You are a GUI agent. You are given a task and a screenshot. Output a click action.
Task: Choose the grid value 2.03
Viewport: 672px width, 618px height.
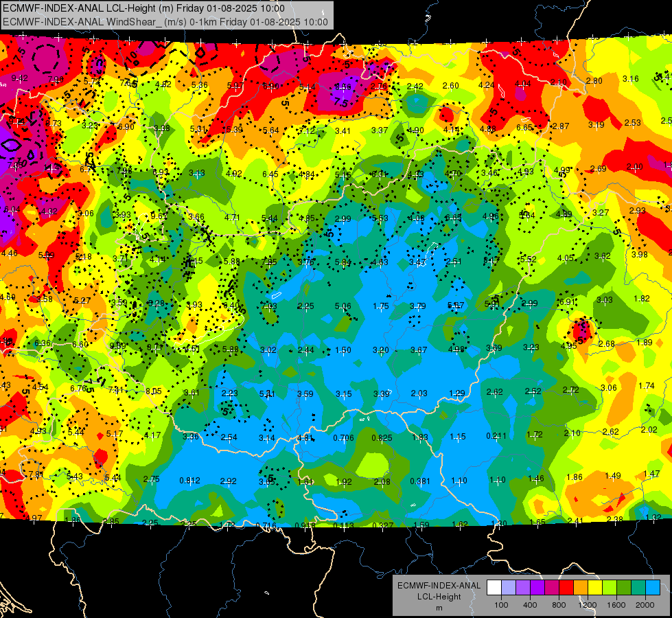[x=419, y=393]
